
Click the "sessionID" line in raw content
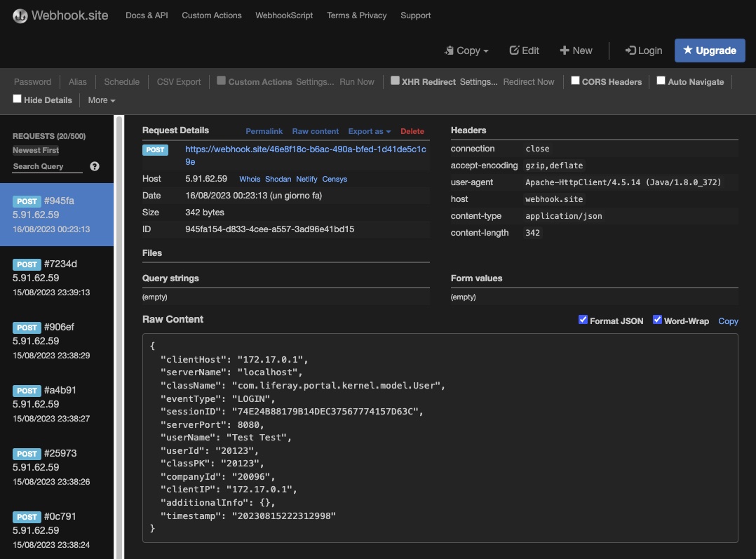292,412
